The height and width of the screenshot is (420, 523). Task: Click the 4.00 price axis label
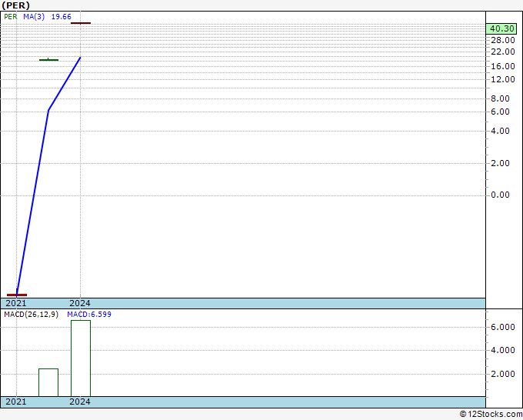[500, 131]
